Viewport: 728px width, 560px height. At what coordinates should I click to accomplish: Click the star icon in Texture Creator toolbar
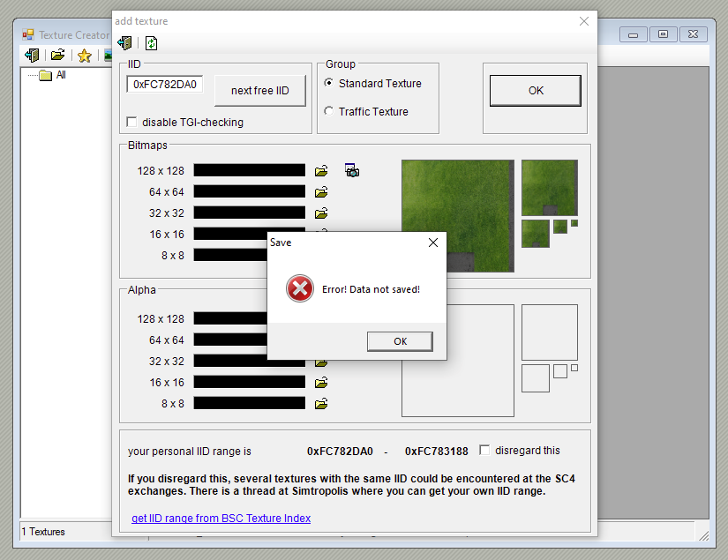[85, 56]
